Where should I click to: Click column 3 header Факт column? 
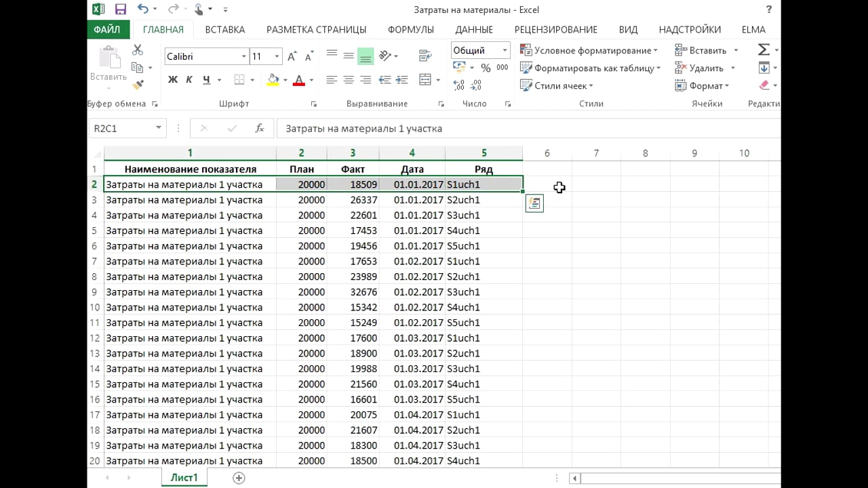point(353,153)
